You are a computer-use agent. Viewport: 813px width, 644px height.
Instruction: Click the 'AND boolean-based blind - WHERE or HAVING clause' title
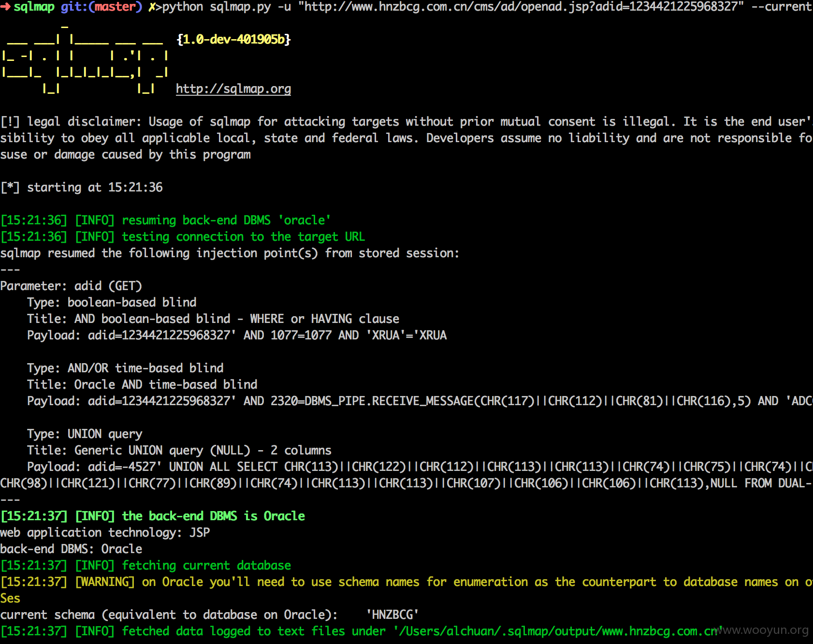(237, 319)
